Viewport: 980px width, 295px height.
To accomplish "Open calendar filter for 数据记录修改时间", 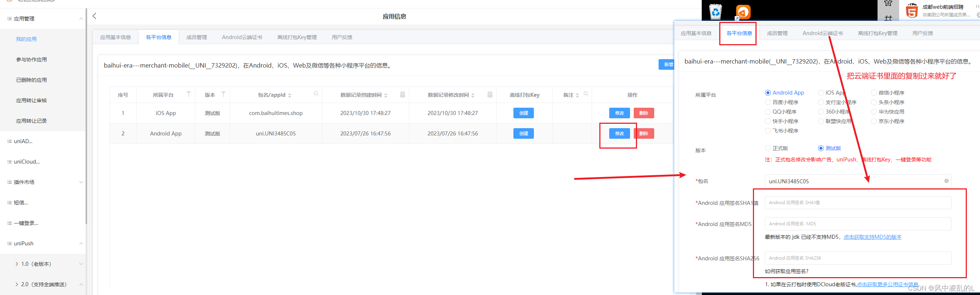I will click(490, 94).
